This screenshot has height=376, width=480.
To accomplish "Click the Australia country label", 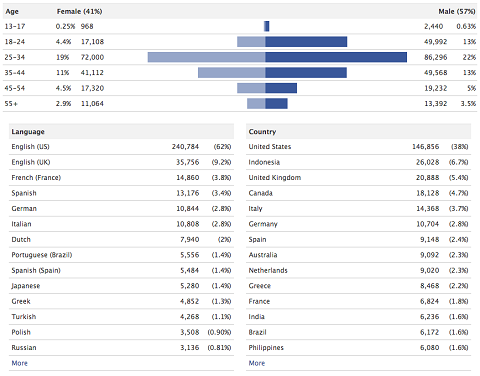I will 263,255.
